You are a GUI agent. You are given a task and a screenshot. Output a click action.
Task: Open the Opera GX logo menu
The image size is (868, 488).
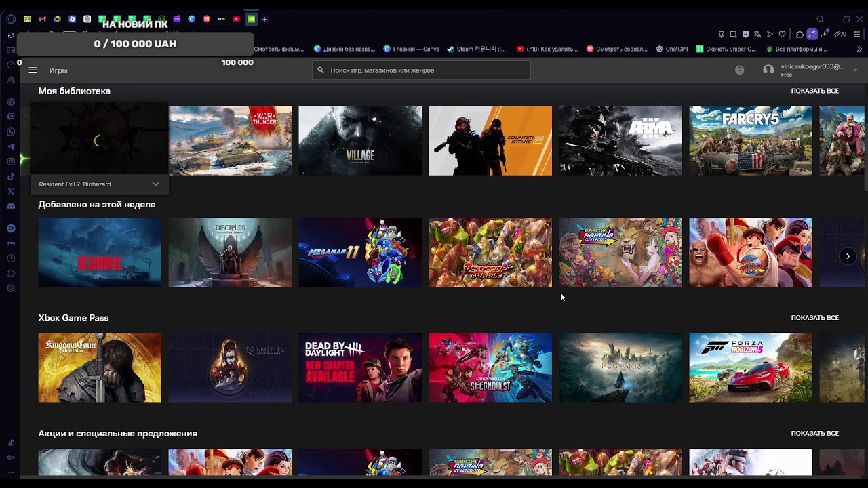pyautogui.click(x=11, y=19)
